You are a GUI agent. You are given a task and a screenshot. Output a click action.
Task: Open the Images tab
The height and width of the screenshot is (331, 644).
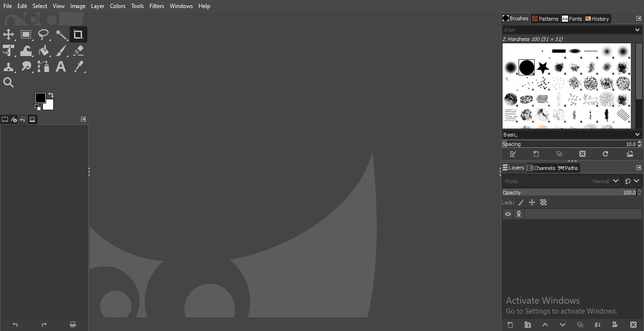(32, 120)
